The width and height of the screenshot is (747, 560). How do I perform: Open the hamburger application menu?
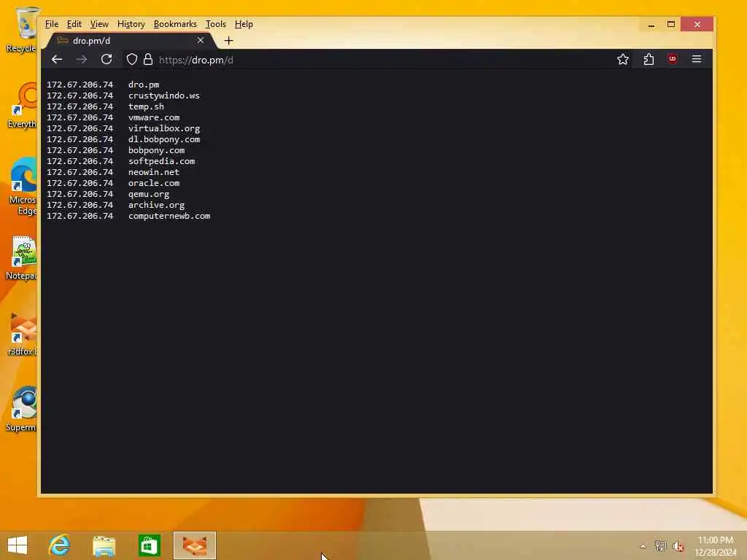pos(697,59)
